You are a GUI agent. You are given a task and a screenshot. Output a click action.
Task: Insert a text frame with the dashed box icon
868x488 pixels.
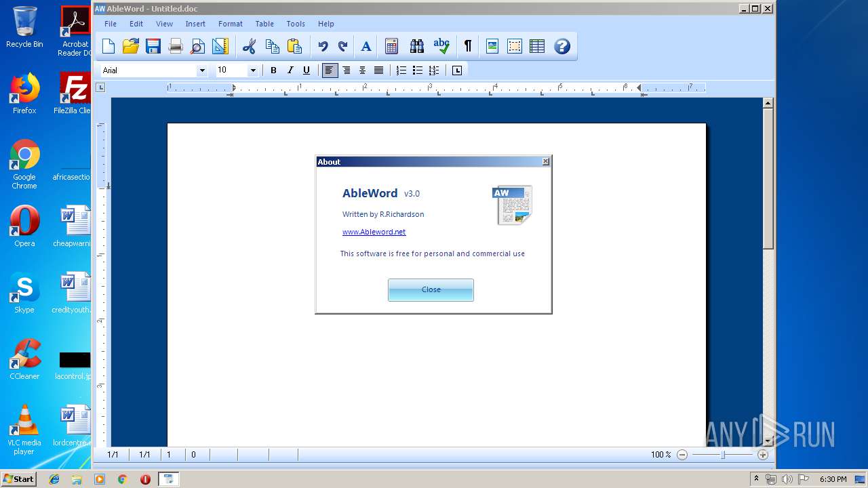coord(515,46)
